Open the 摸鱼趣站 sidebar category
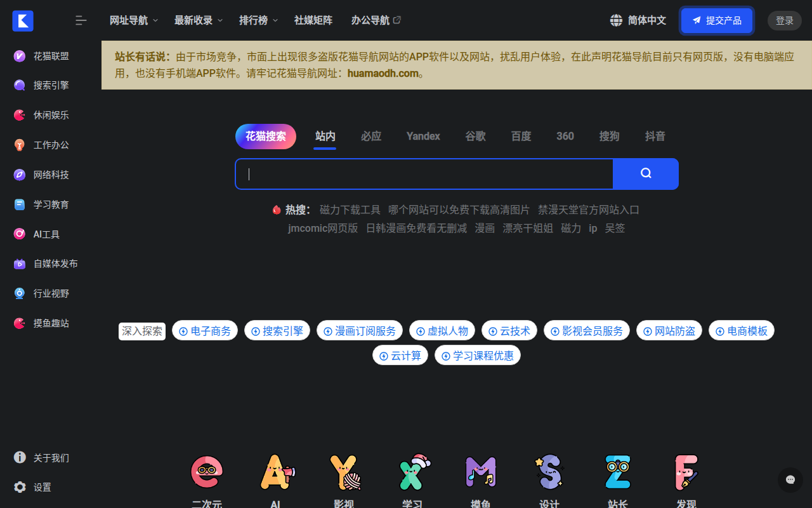Screen dimensions: 812x508 [19, 323]
